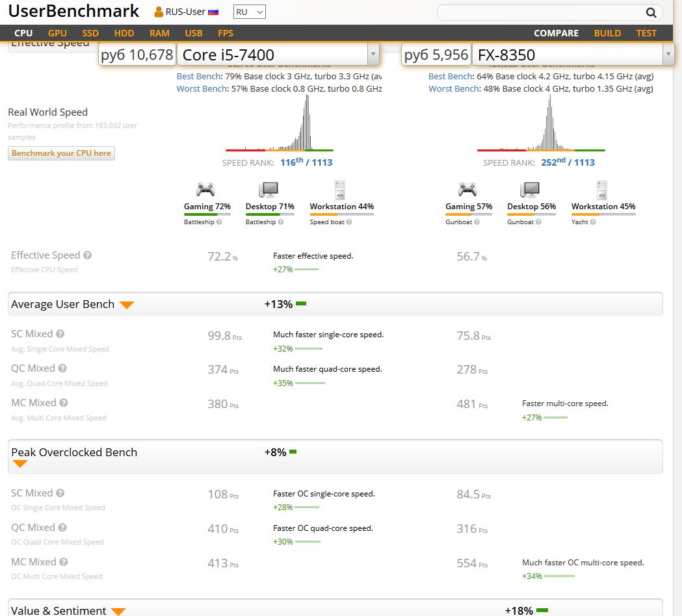The image size is (682, 616).
Task: Open the RU country dropdown
Action: [250, 12]
